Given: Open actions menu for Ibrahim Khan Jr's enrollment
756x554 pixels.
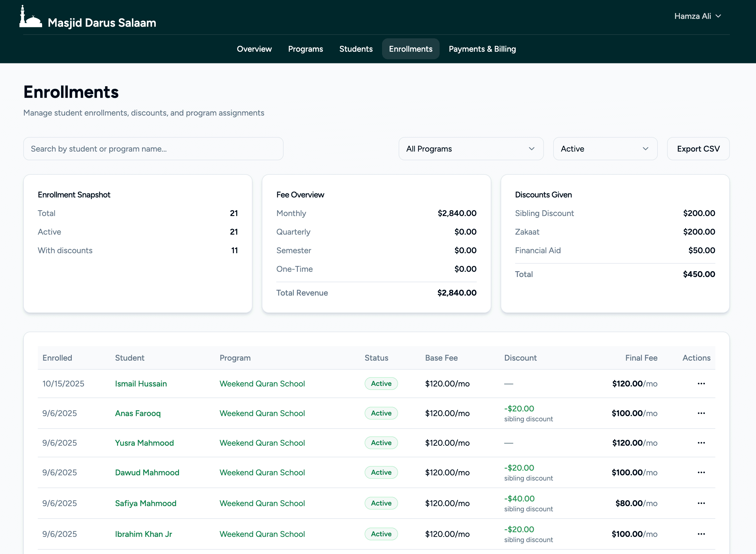Looking at the screenshot, I should [x=701, y=534].
